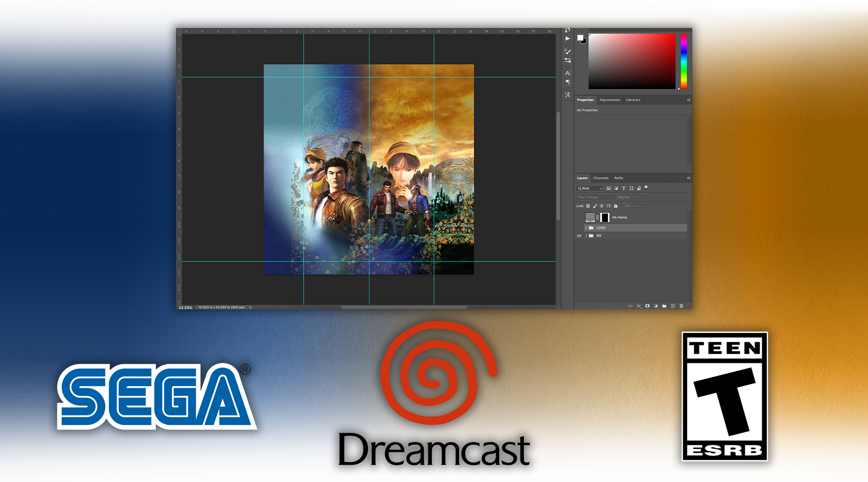Viewport: 868px width, 482px height.
Task: Click the document size status text
Action: [x=222, y=308]
